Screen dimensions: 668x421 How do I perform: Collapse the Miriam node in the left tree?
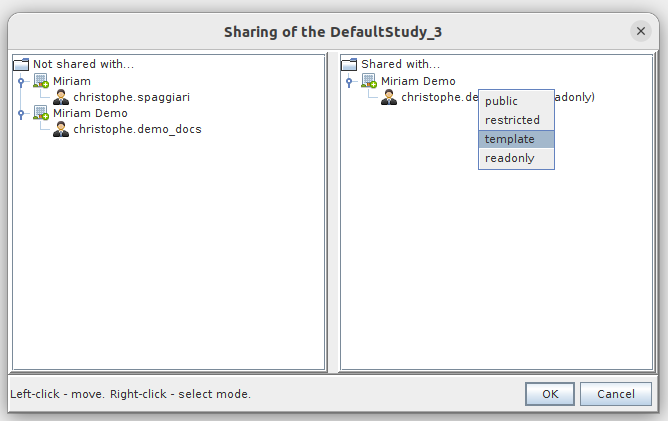click(21, 81)
